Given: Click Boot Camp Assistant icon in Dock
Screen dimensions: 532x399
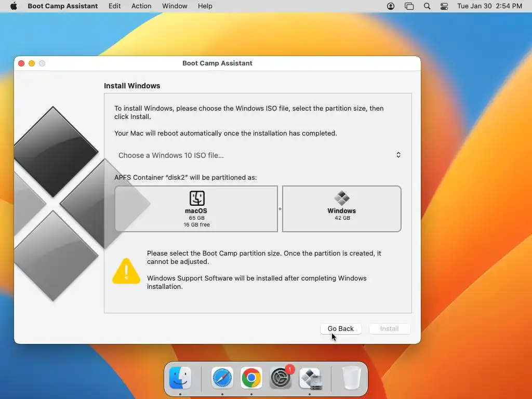Looking at the screenshot, I should coord(310,378).
